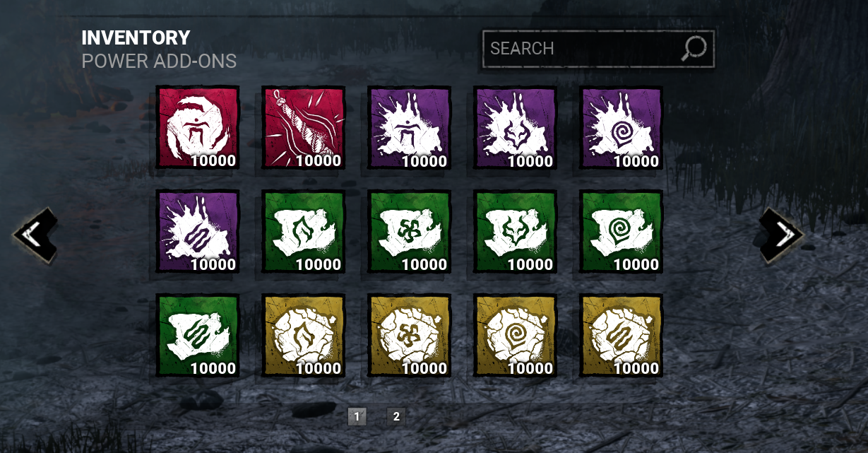The height and width of the screenshot is (453, 868).
Task: Focus the Search input field
Action: (x=598, y=49)
